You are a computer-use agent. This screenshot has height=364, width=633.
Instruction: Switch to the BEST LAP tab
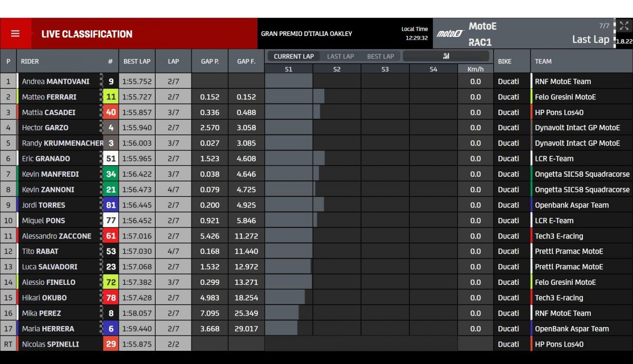[x=380, y=56]
